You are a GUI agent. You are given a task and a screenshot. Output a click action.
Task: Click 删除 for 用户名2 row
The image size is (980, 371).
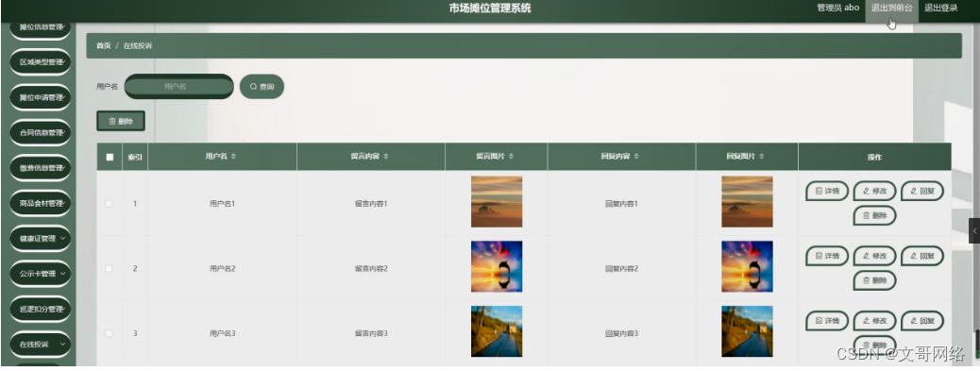click(874, 280)
